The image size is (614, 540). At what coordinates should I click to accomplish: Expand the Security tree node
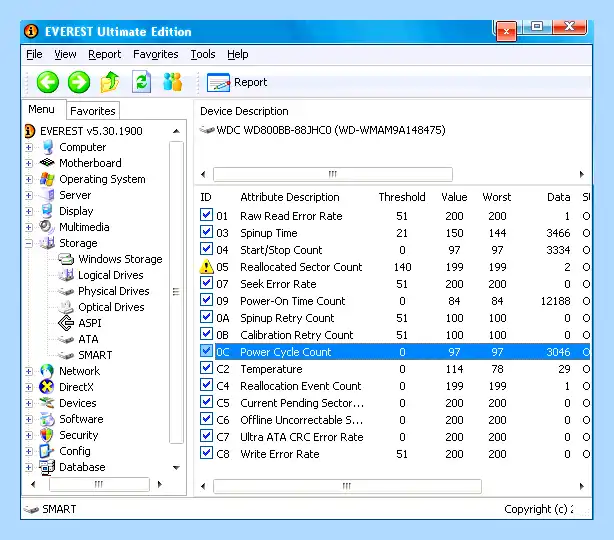pyautogui.click(x=29, y=435)
